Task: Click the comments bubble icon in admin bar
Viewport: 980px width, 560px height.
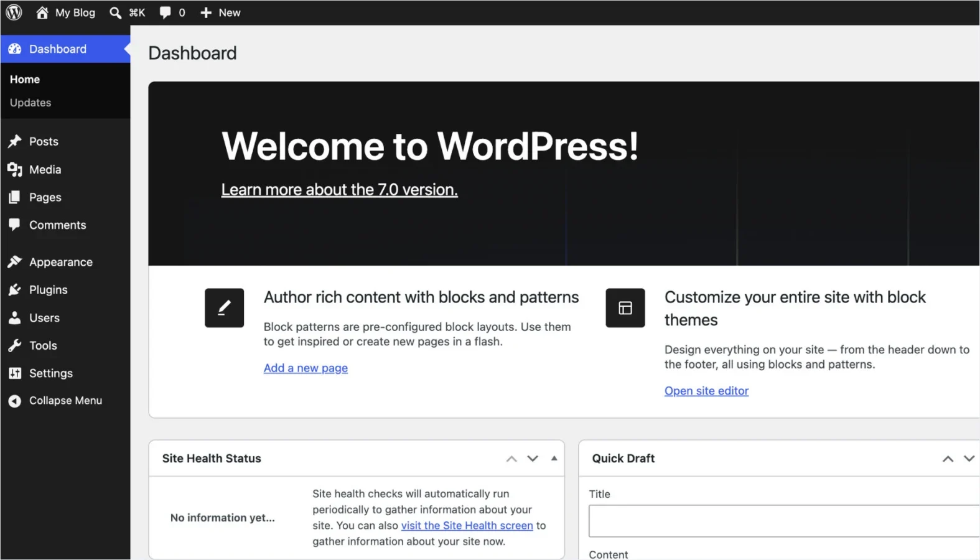Action: coord(165,12)
